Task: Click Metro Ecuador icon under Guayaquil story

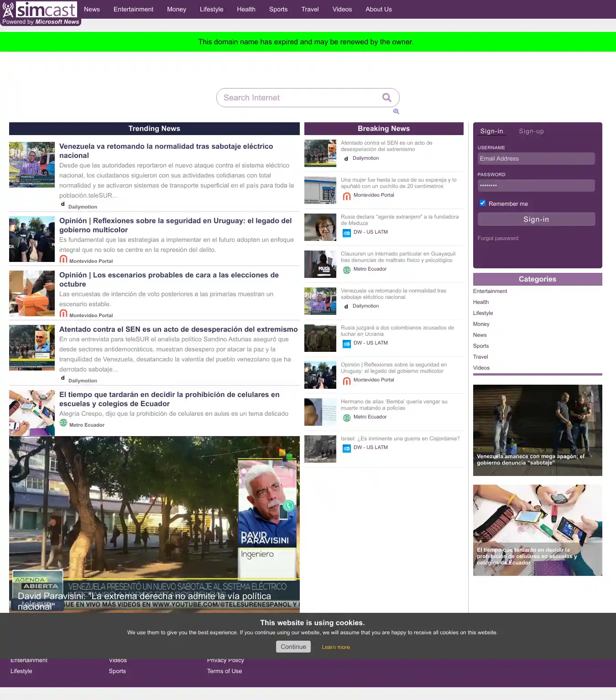Action: click(x=347, y=270)
